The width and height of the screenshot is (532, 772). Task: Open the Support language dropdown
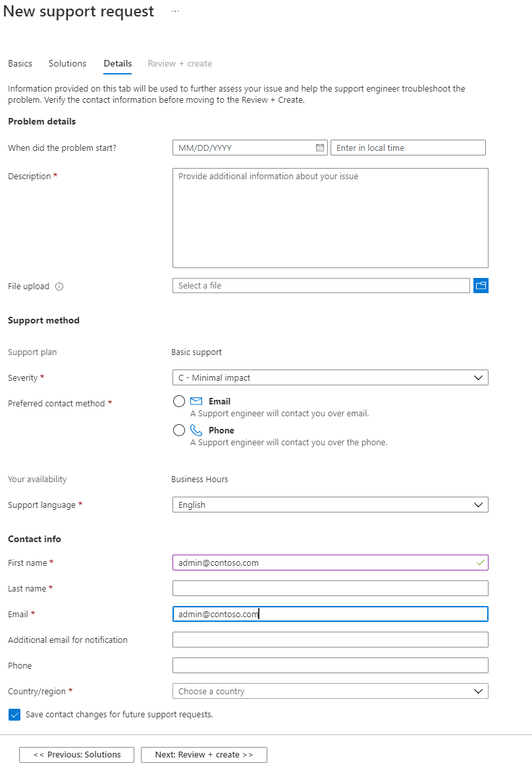tap(480, 504)
